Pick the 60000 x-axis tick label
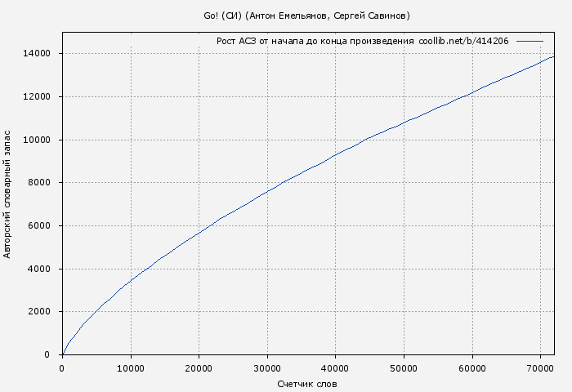Viewport: 572px width, 392px height. coord(472,368)
